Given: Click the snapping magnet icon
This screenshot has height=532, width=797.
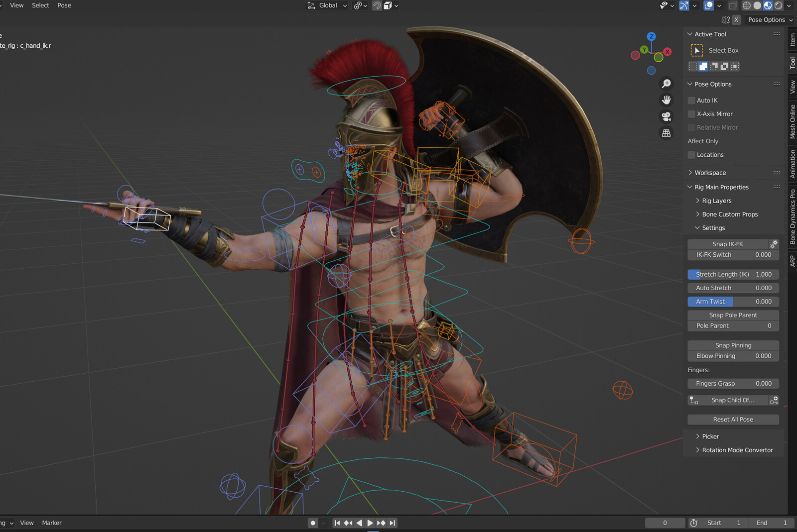Looking at the screenshot, I should (x=377, y=5).
